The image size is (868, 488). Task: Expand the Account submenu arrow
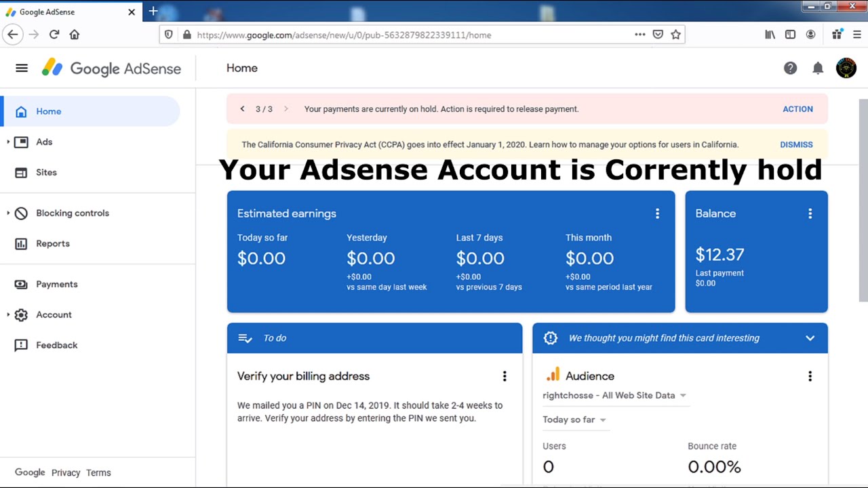(x=8, y=314)
